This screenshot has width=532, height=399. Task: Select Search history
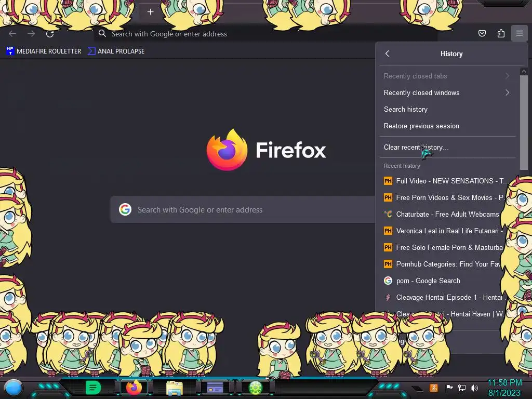click(x=447, y=109)
